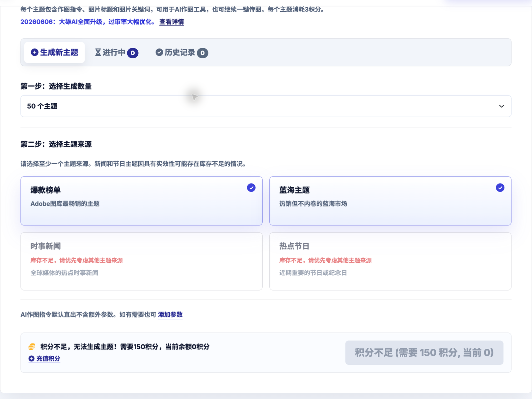
Task: Uncheck the 爆款榜单 checkmark
Action: (251, 188)
